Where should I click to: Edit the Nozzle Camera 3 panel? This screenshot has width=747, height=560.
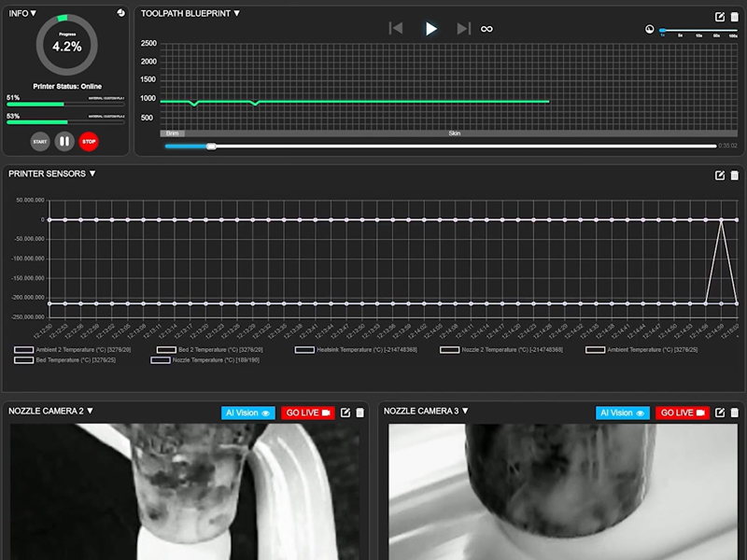click(x=720, y=413)
